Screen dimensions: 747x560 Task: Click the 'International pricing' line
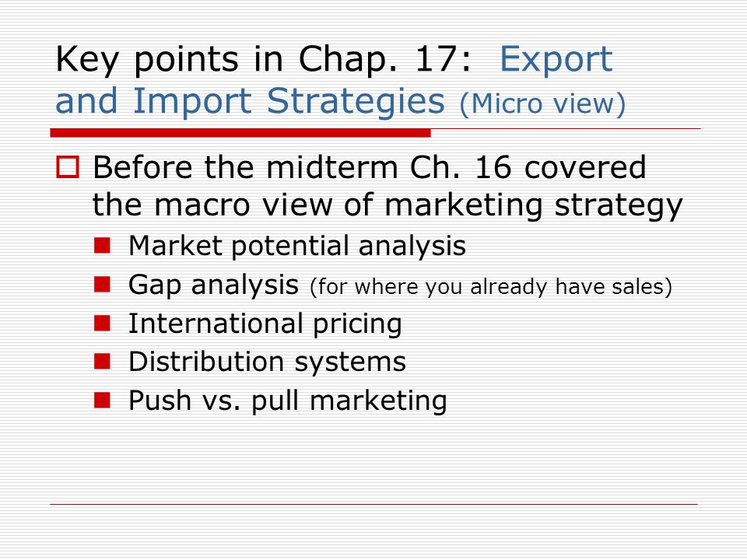pyautogui.click(x=265, y=324)
